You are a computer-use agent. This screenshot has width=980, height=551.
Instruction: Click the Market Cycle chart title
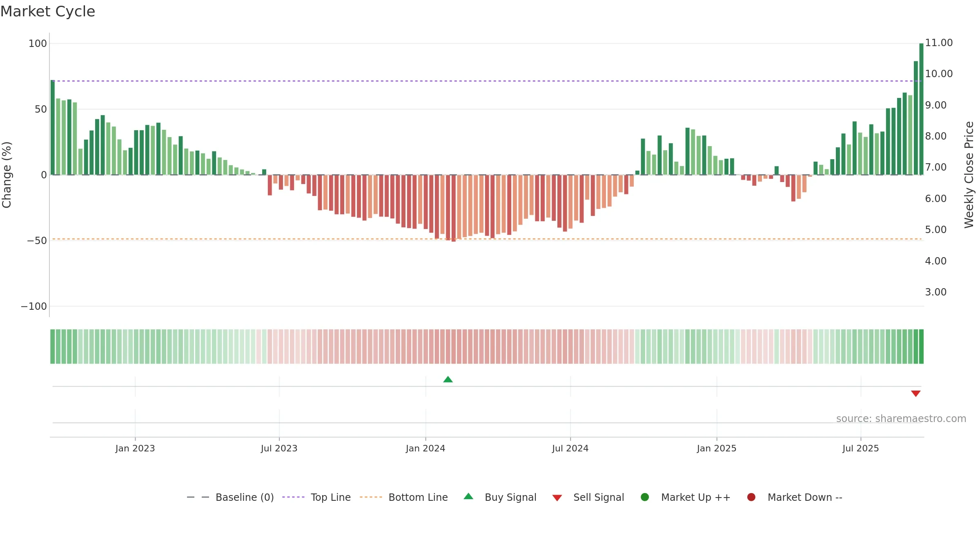[x=48, y=11]
